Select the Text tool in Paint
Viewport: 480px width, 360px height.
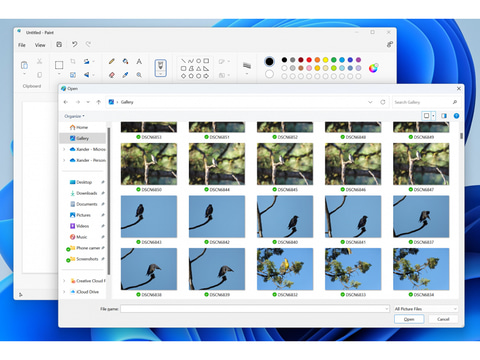139,61
